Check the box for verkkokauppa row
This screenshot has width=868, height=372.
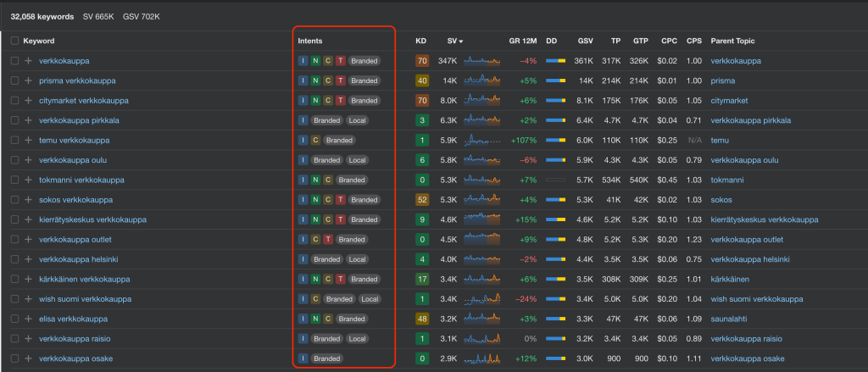point(15,61)
